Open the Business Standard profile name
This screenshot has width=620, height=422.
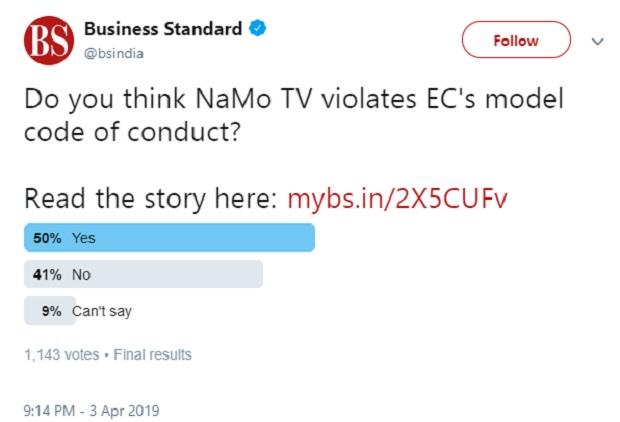(x=162, y=29)
